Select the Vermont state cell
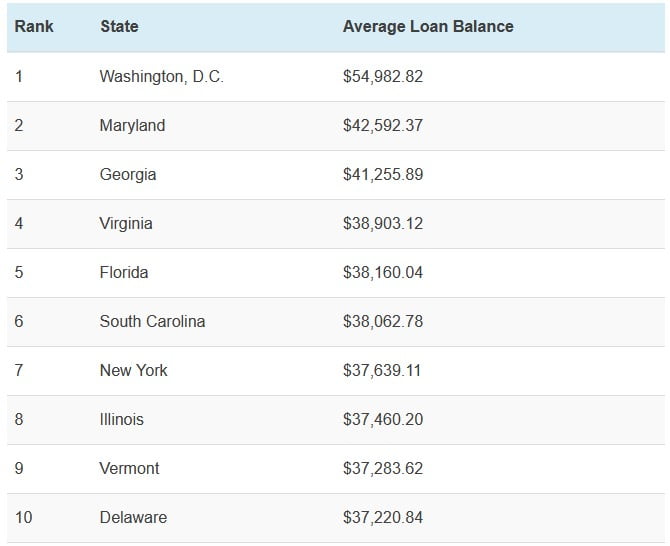The width and height of the screenshot is (670, 546). coord(129,468)
